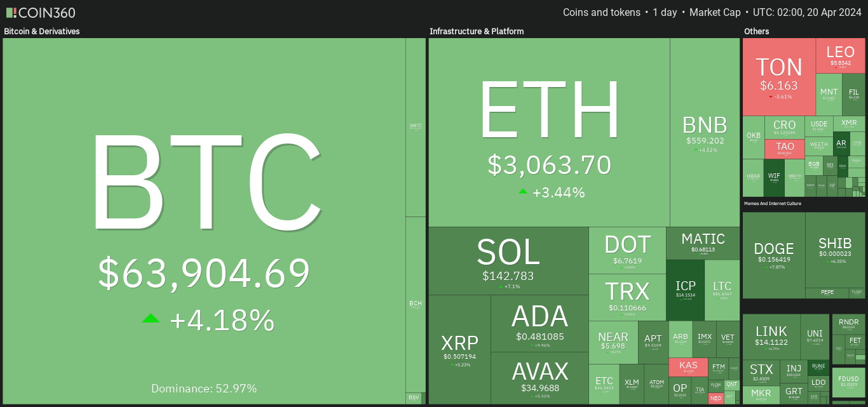
Task: Click the Bitcoin & Derivatives category label
Action: coord(42,31)
